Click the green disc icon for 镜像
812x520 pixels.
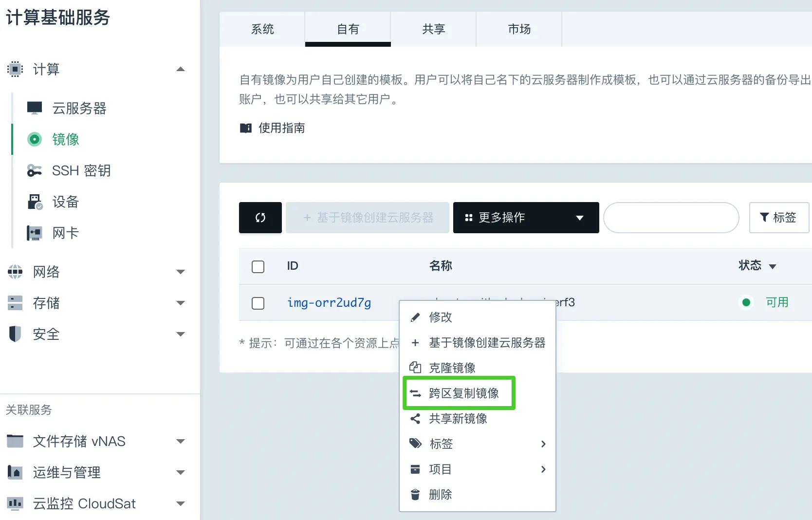point(35,139)
